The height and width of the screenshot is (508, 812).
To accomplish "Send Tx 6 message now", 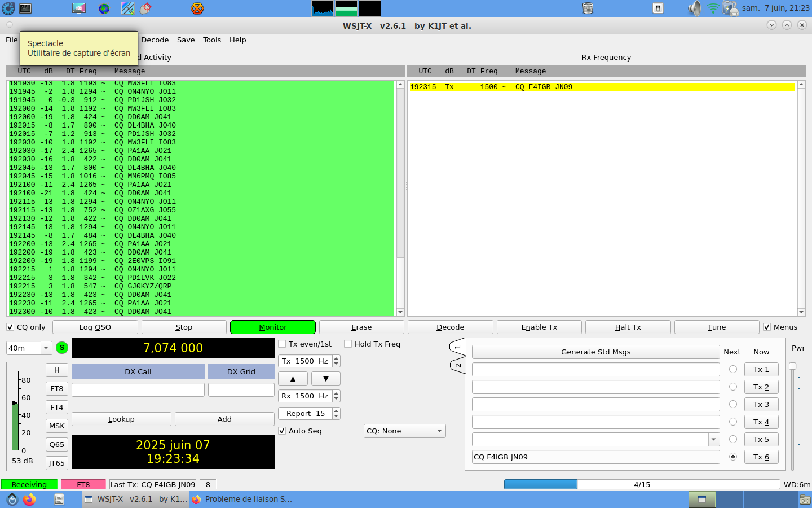I will tap(761, 457).
